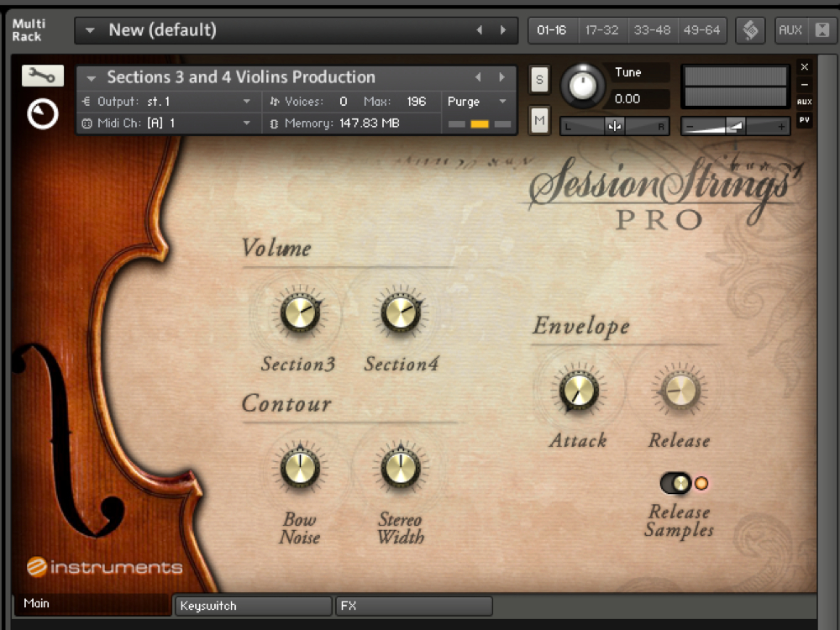The image size is (840, 630).
Task: Open the multi preset dropdown arrow
Action: click(x=90, y=30)
